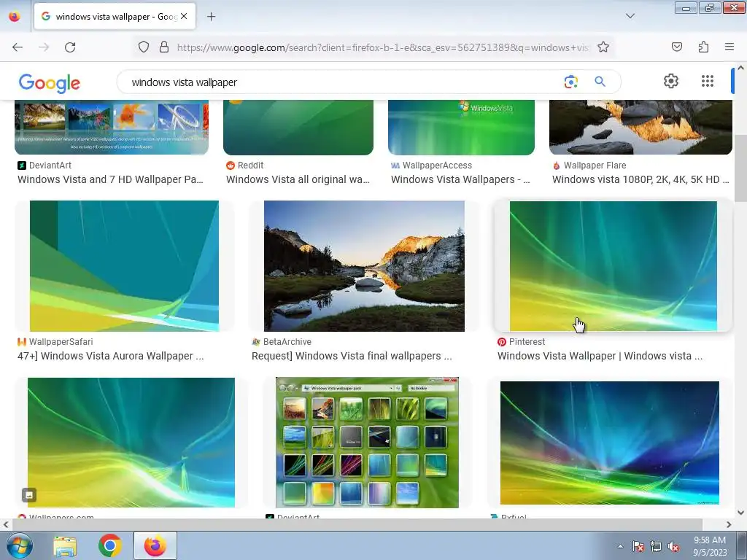The width and height of the screenshot is (747, 560).
Task: Go back with the browser back arrow
Action: point(18,47)
